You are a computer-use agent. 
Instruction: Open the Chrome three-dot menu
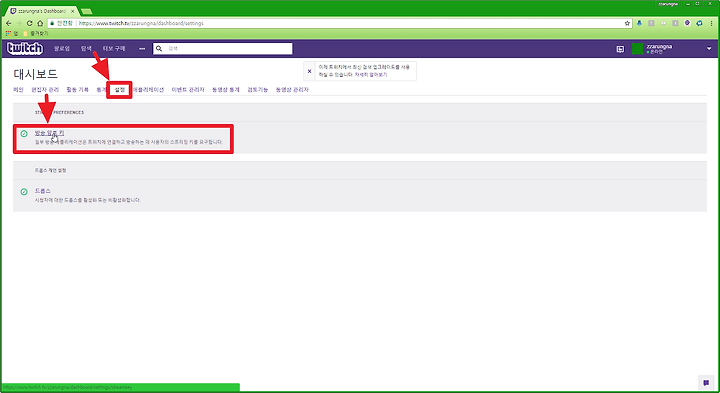(x=711, y=23)
